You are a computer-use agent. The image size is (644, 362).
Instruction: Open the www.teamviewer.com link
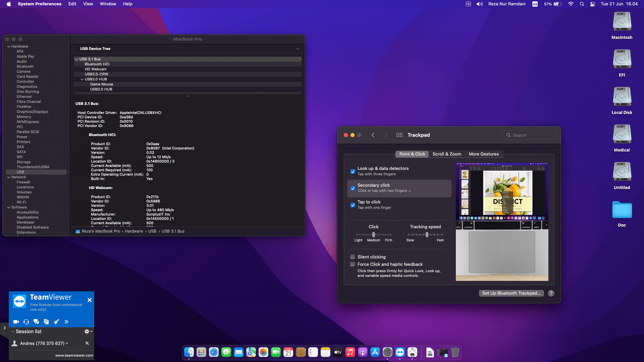coord(74,356)
